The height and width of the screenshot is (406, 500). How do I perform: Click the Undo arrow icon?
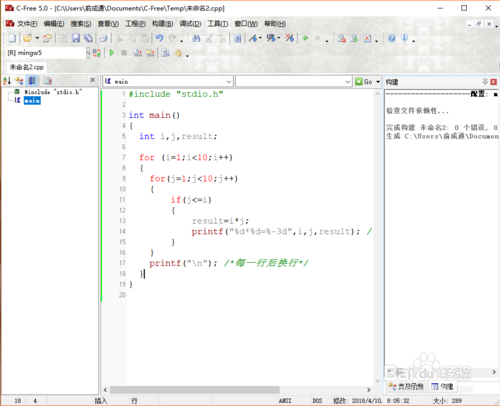[160, 38]
